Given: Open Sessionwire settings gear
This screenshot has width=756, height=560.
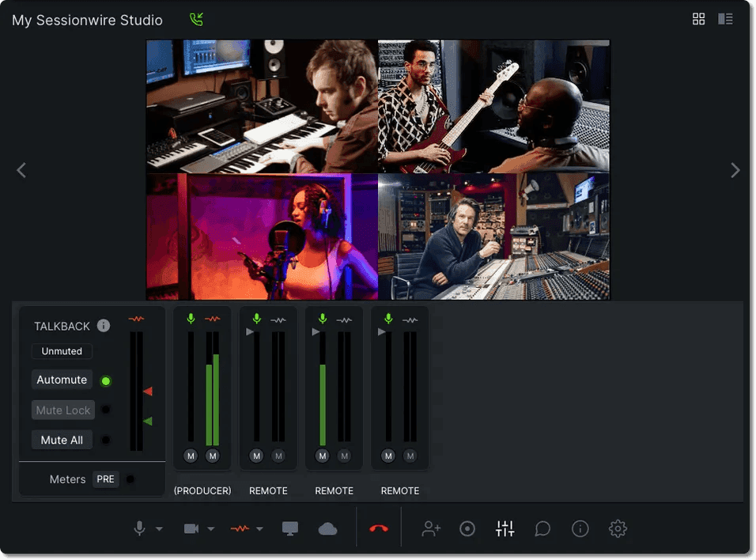Looking at the screenshot, I should click(618, 528).
